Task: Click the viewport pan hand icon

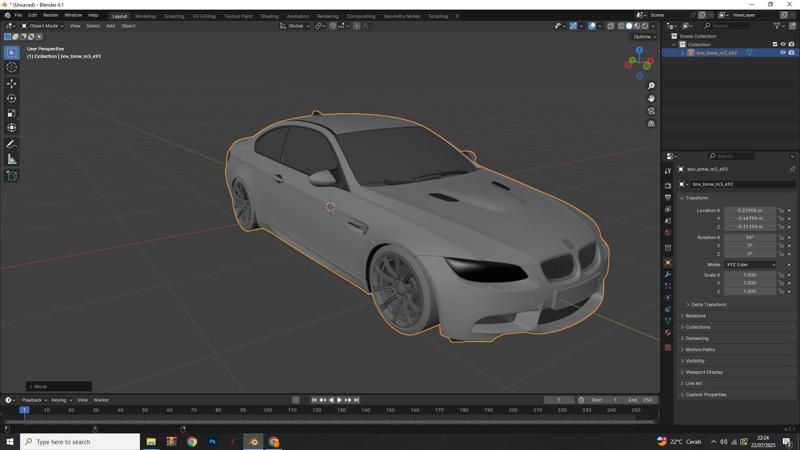Action: point(651,98)
